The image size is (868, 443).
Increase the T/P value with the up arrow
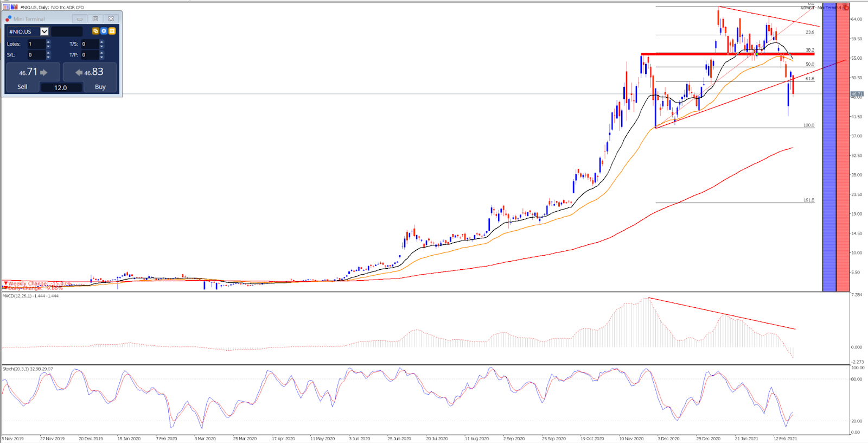point(101,53)
